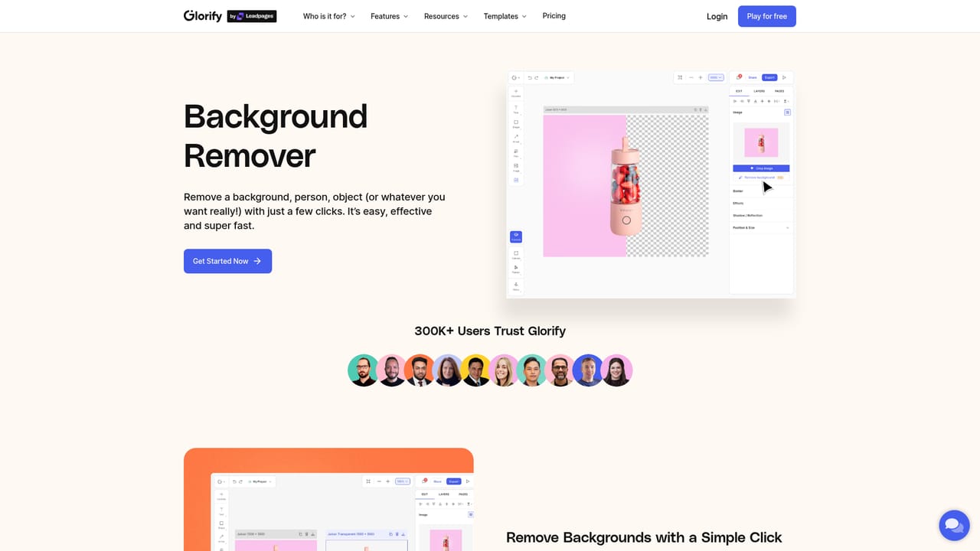This screenshot has width=980, height=551.
Task: Click the avatar with the dark blue background
Action: click(588, 370)
